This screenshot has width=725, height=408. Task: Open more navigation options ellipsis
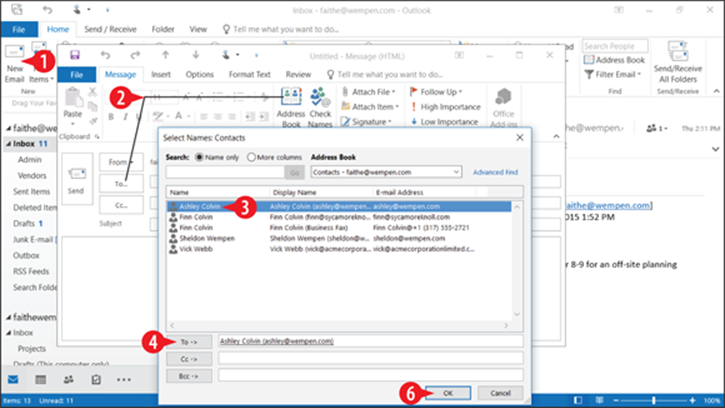[x=123, y=380]
